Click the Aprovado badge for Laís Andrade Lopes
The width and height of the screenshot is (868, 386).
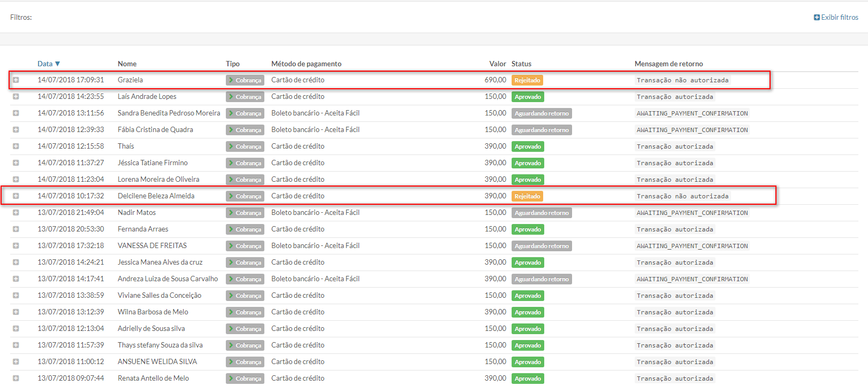[x=528, y=97]
